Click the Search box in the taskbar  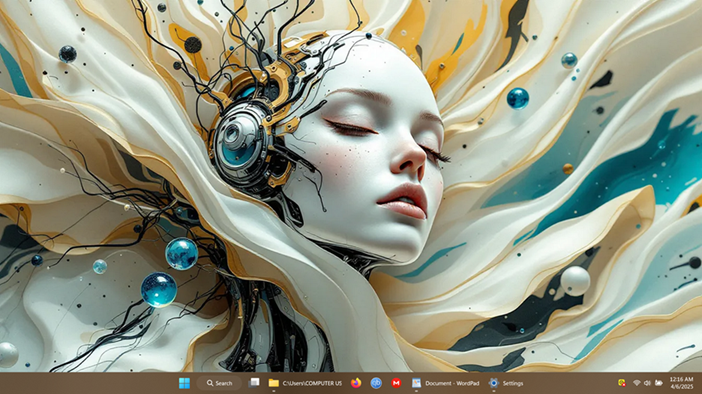[x=219, y=383]
